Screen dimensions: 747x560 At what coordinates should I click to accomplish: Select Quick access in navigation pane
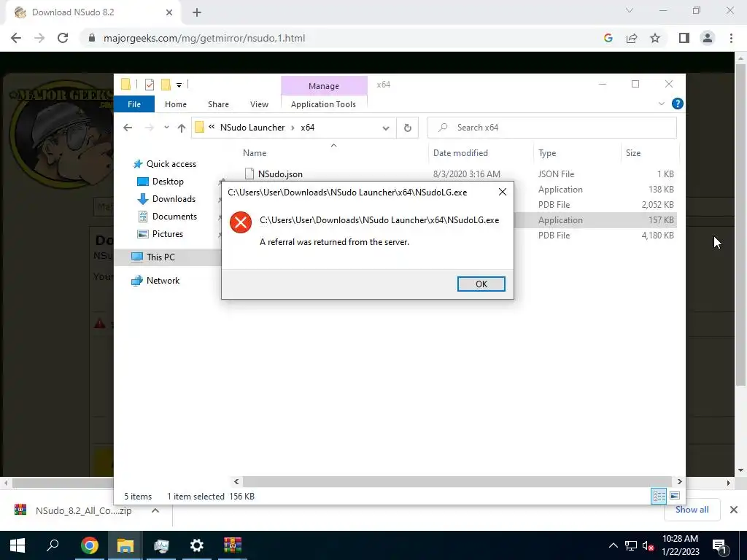tap(165, 164)
